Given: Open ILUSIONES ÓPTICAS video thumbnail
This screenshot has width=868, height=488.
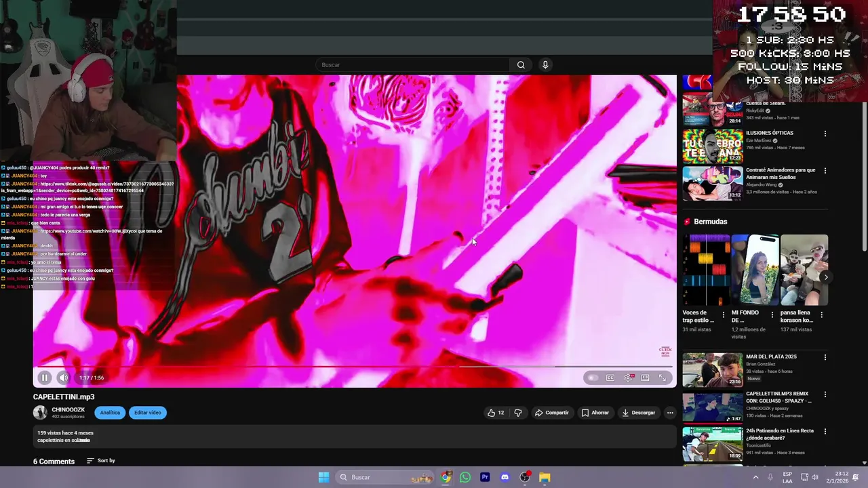Looking at the screenshot, I should (x=712, y=146).
